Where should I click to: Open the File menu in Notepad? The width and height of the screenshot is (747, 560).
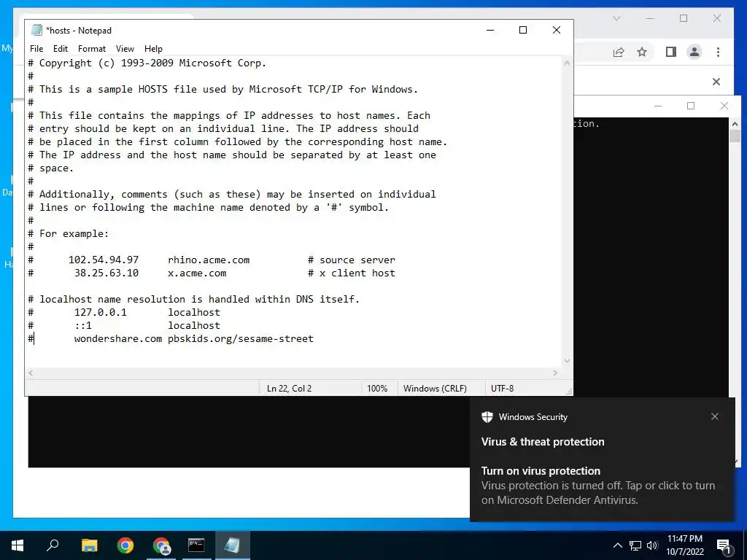click(36, 49)
